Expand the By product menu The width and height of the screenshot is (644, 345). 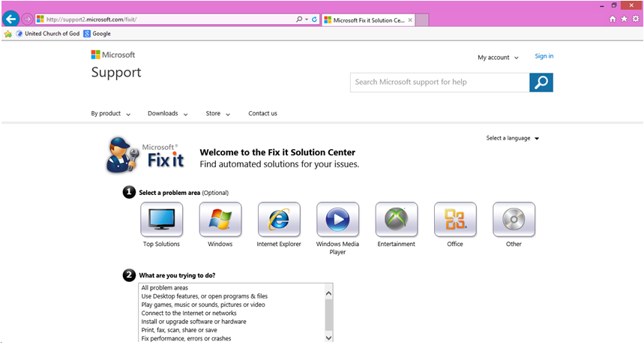click(110, 113)
